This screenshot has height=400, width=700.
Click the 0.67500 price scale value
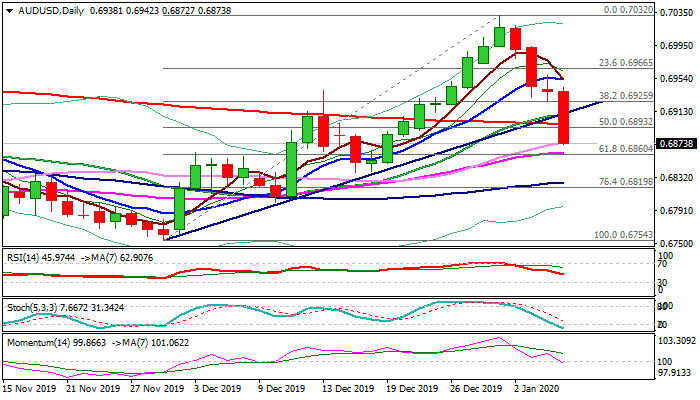click(676, 244)
